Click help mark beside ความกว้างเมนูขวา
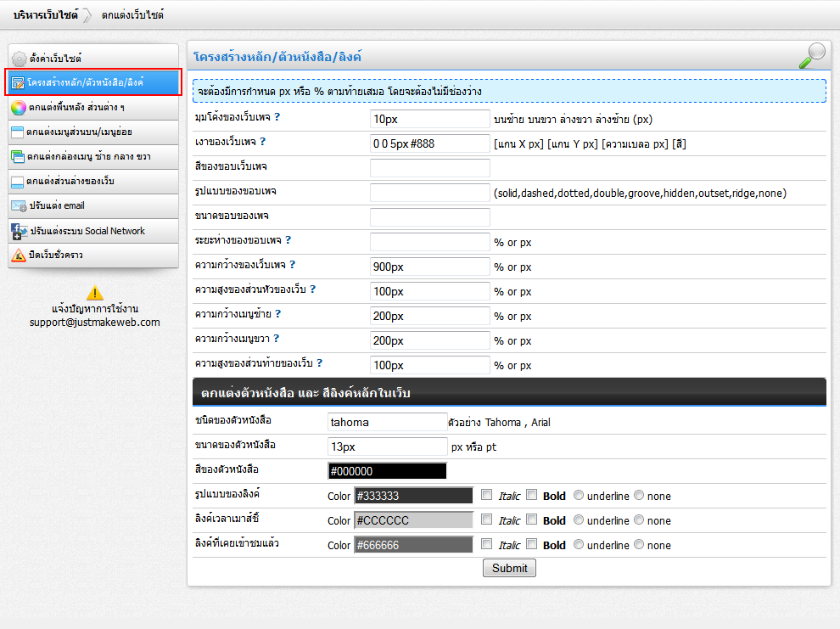 (277, 339)
